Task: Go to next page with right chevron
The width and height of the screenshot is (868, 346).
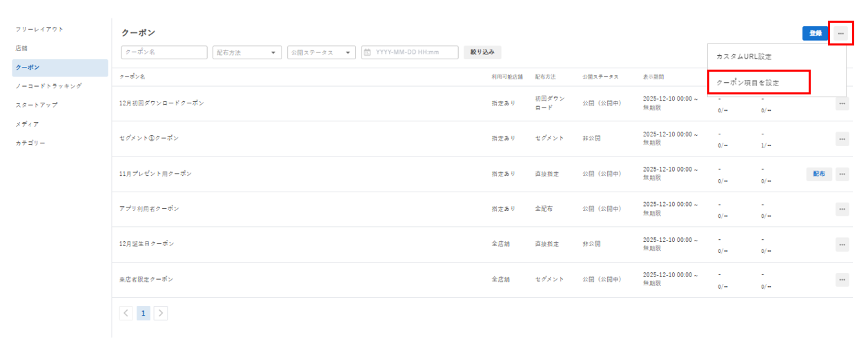Action: pyautogui.click(x=160, y=313)
